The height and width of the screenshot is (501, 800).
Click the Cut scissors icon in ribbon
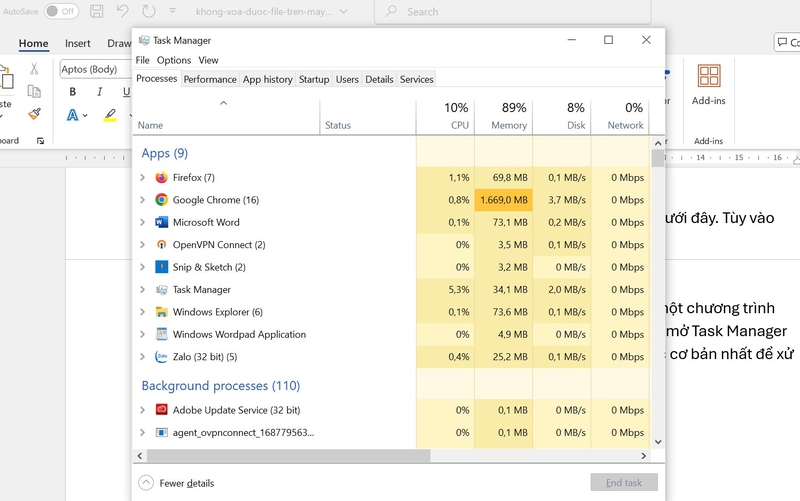(x=34, y=69)
